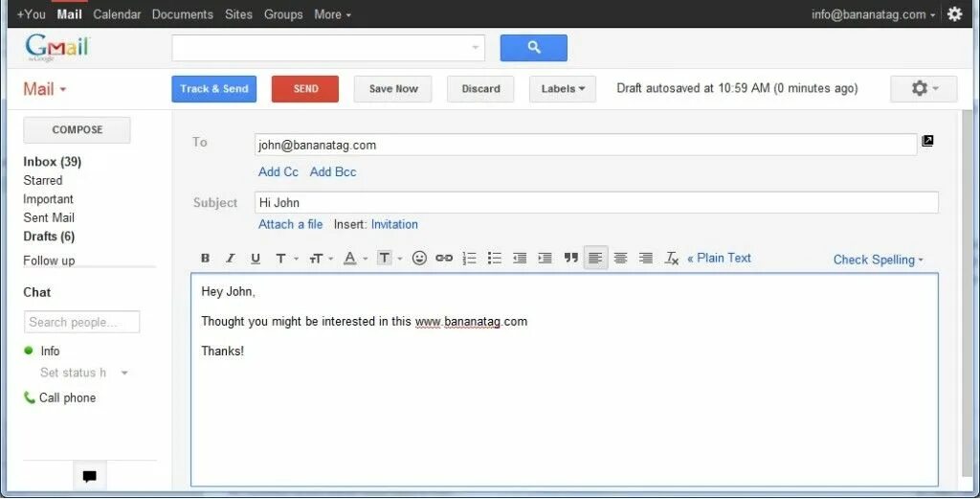The height and width of the screenshot is (499, 980).
Task: Open the chat bubble icon at sidebar bottom
Action: pos(89,476)
